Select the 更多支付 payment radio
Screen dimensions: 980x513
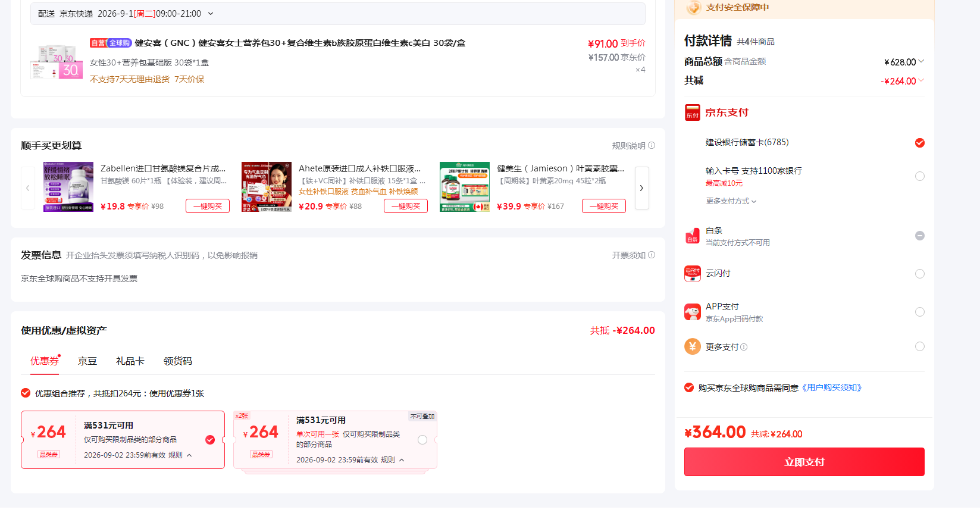pos(920,346)
